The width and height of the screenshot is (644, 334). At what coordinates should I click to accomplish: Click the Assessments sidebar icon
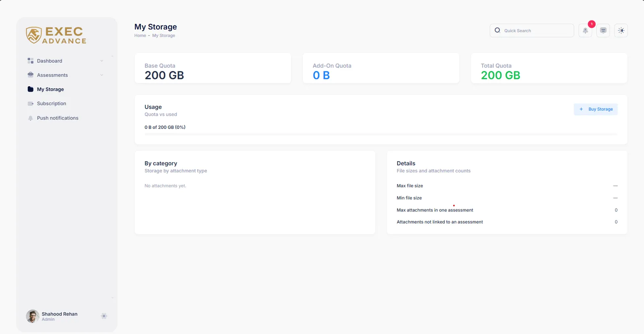point(31,75)
